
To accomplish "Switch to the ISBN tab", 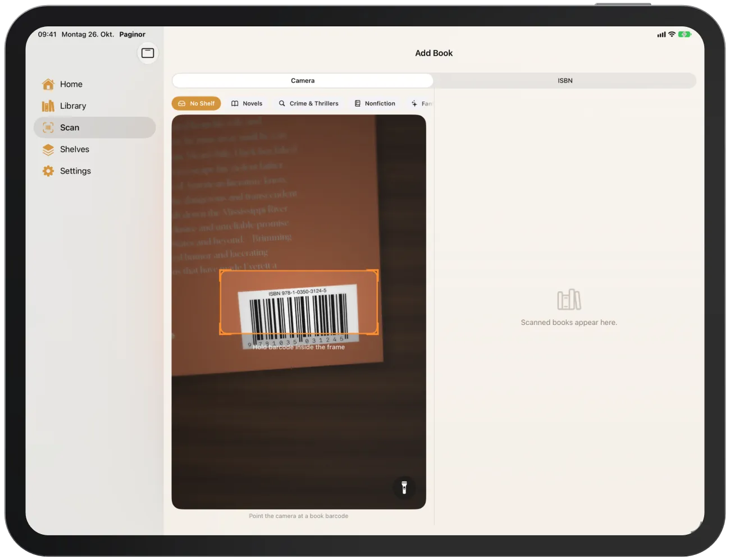I will [x=565, y=81].
